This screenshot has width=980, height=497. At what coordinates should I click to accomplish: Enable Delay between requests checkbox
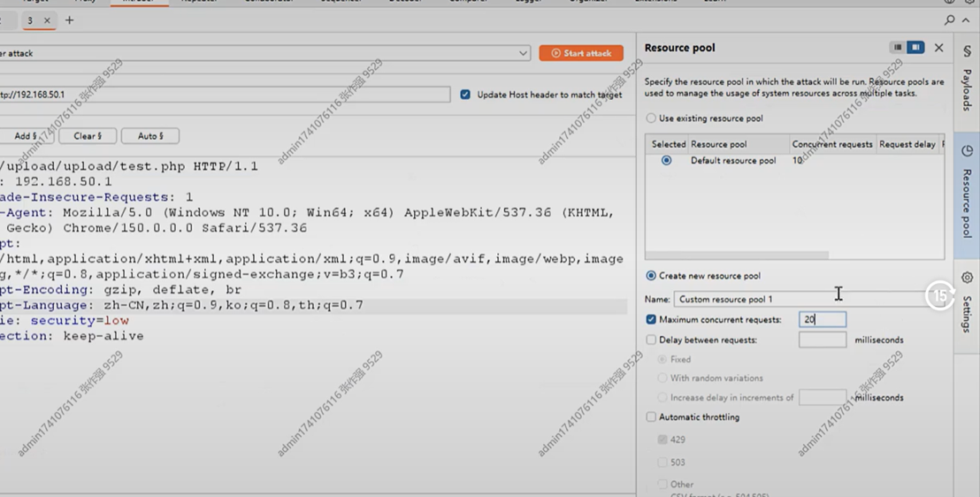pos(651,340)
